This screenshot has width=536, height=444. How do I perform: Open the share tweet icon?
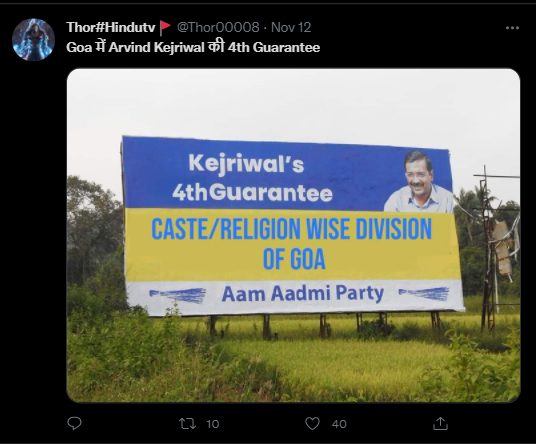pos(440,423)
